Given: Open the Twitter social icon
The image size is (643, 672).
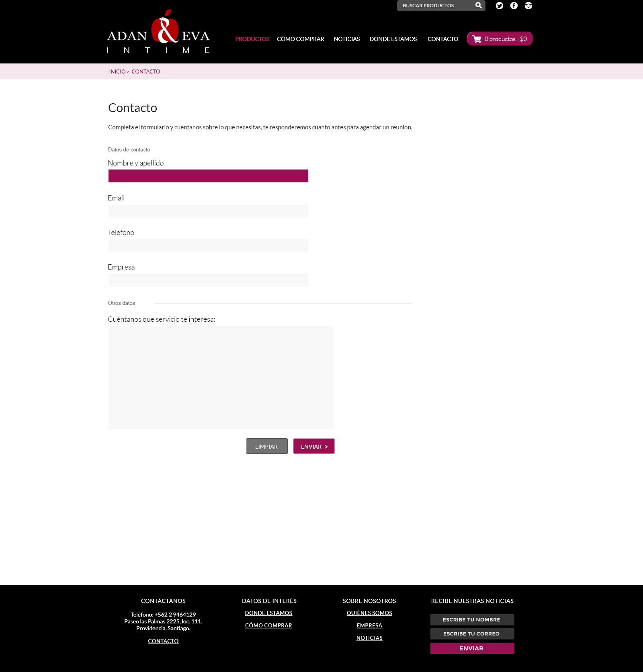Looking at the screenshot, I should (499, 6).
